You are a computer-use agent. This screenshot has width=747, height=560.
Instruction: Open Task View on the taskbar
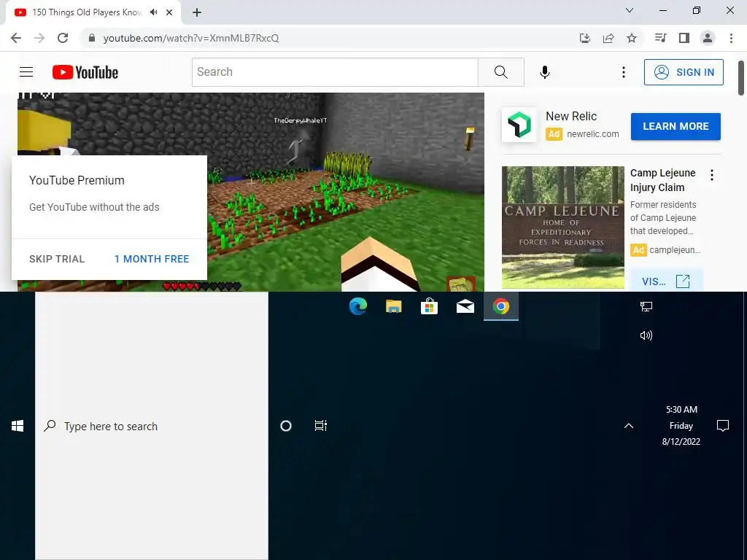(x=321, y=426)
